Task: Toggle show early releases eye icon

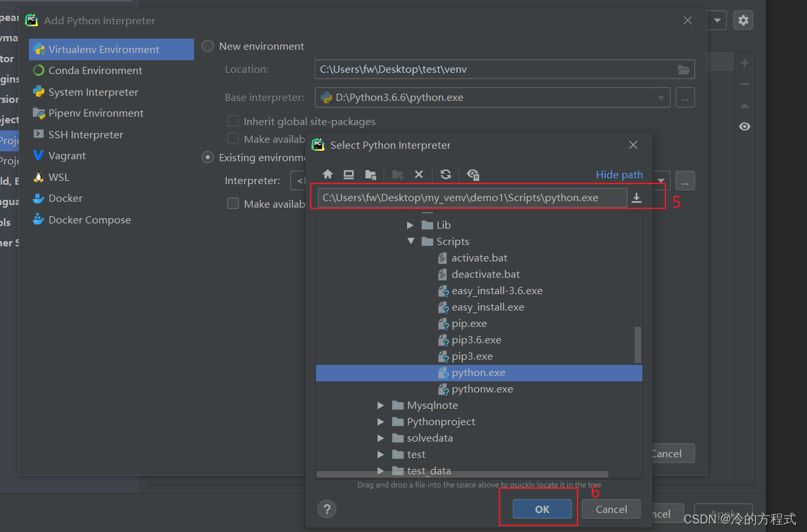Action: pyautogui.click(x=745, y=126)
